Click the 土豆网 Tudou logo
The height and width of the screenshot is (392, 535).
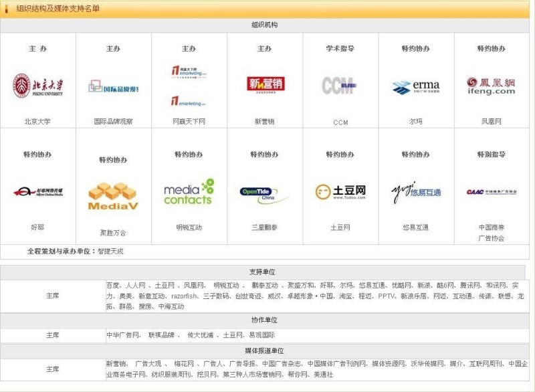340,192
